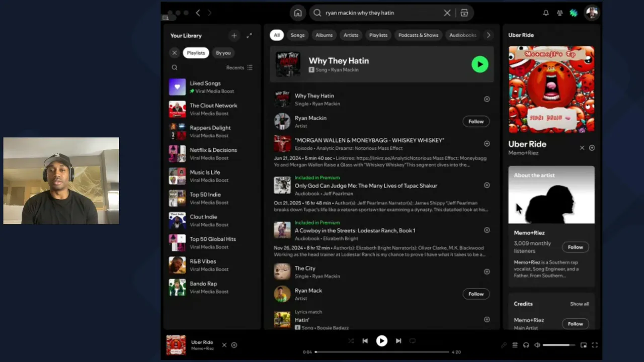Screen dimensions: 644x362
Task: Add Only God Can Judge Me audiobook
Action: click(487, 185)
